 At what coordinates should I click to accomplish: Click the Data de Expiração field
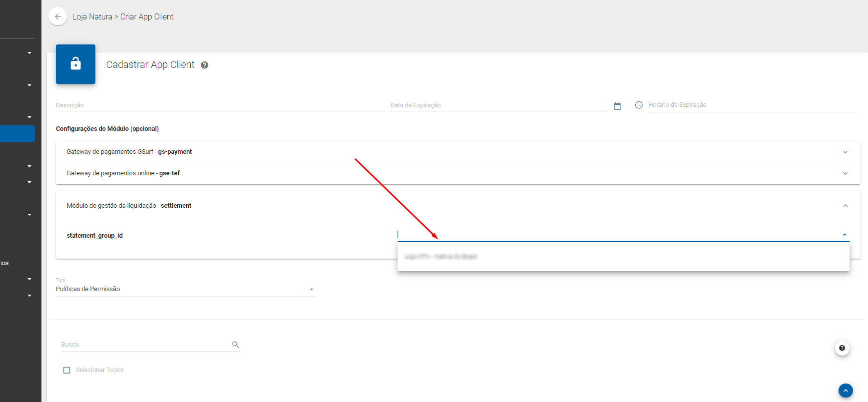point(498,105)
